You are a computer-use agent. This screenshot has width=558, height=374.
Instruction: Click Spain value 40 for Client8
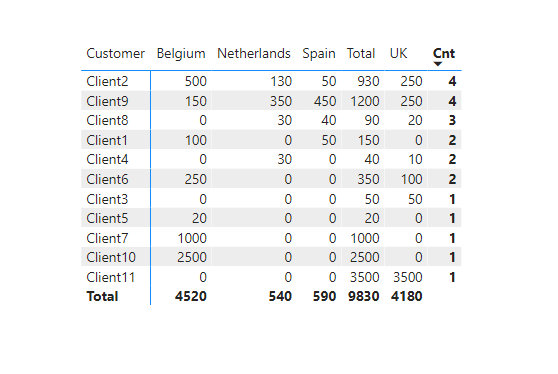tap(328, 120)
